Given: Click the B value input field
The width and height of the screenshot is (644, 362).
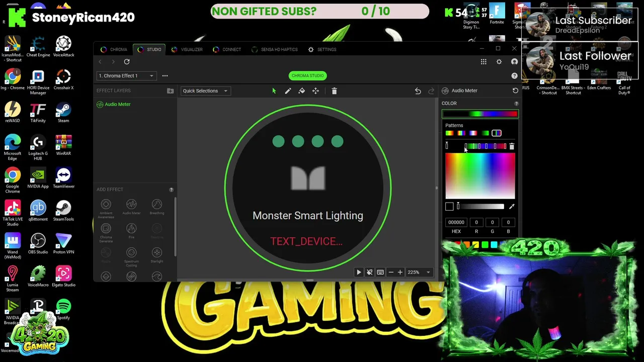Looking at the screenshot, I should click(508, 222).
